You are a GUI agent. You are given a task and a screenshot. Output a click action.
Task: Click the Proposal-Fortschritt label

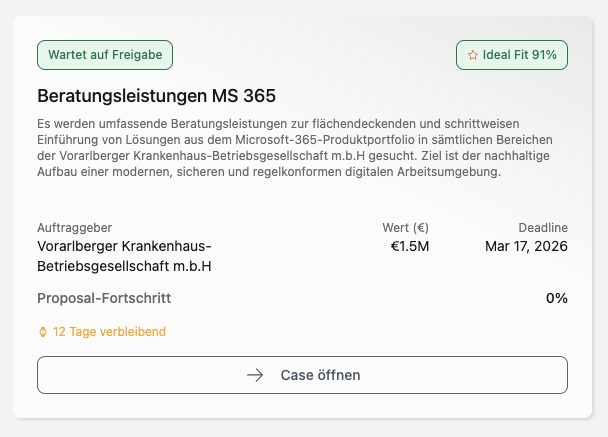pyautogui.click(x=104, y=298)
